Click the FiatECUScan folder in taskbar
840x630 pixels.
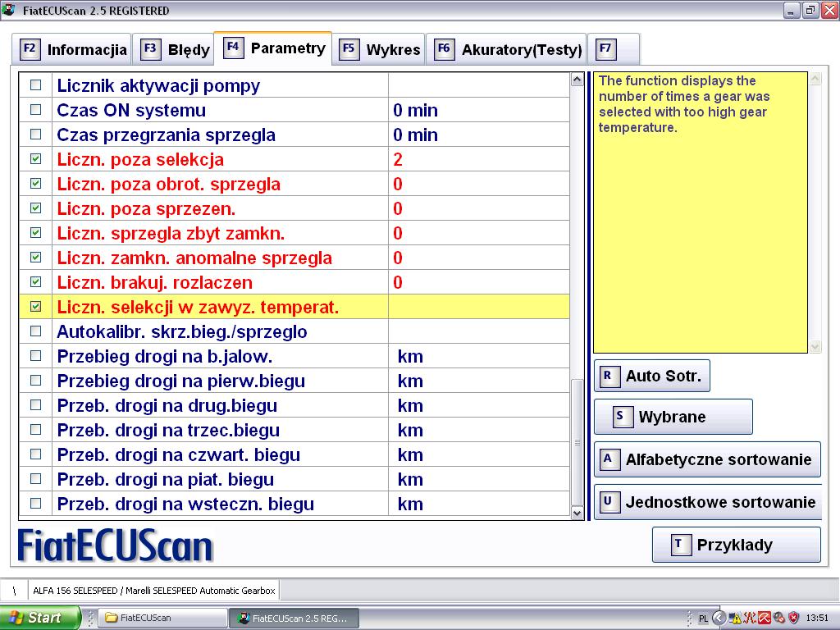[x=164, y=618]
